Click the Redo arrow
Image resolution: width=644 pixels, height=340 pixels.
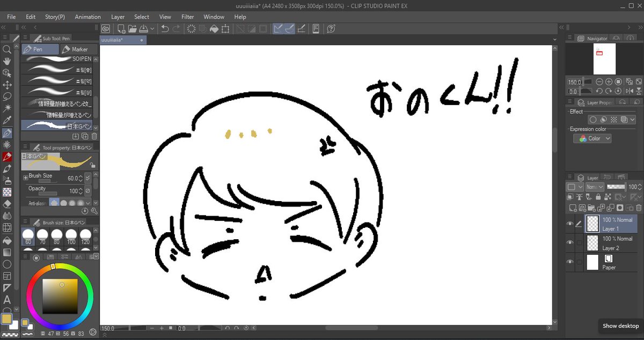(x=176, y=28)
